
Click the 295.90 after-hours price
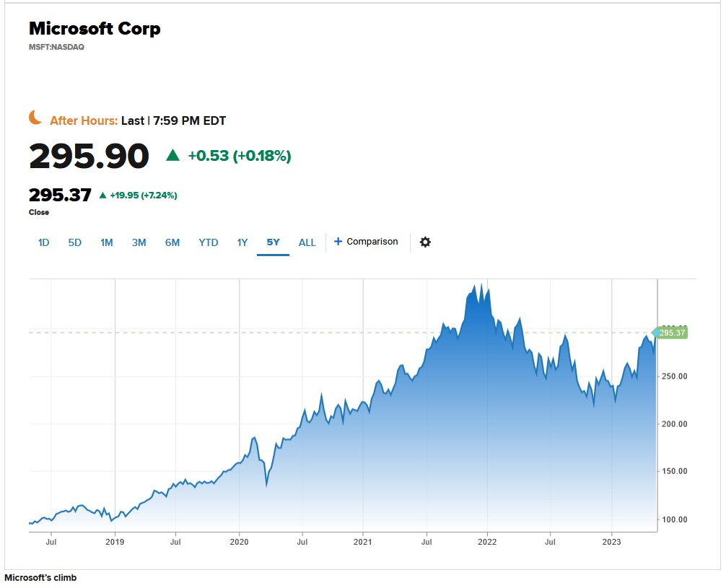(x=89, y=156)
